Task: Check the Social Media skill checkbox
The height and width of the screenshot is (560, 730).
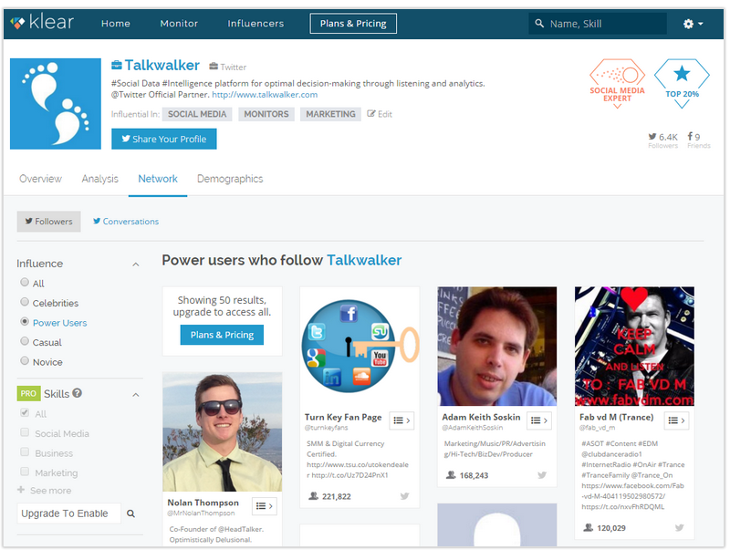Action: point(25,432)
